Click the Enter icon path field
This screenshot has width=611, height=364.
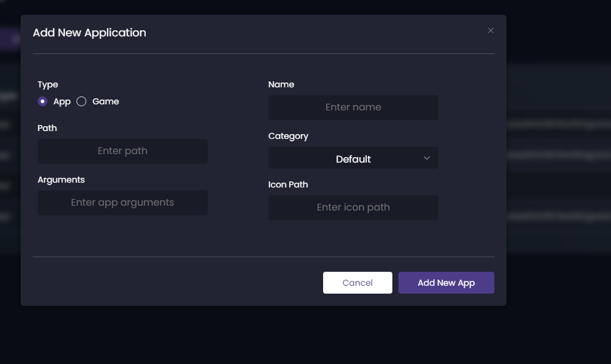pos(353,207)
